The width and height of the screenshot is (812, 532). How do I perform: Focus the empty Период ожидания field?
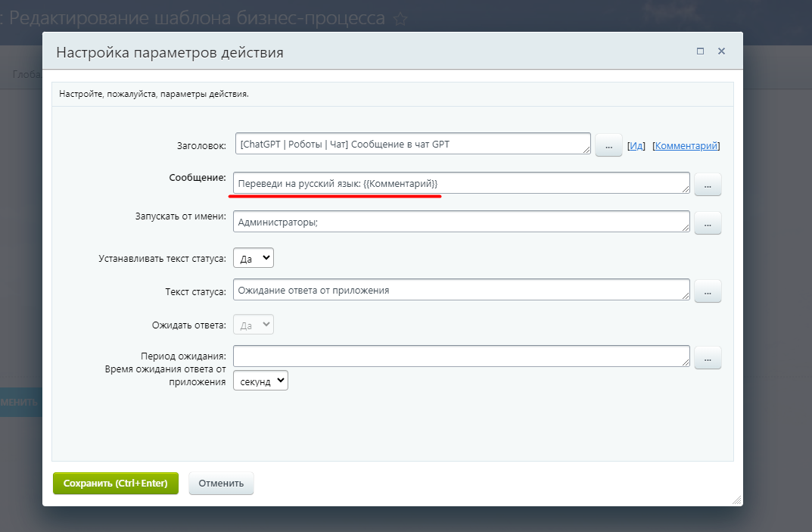click(461, 356)
